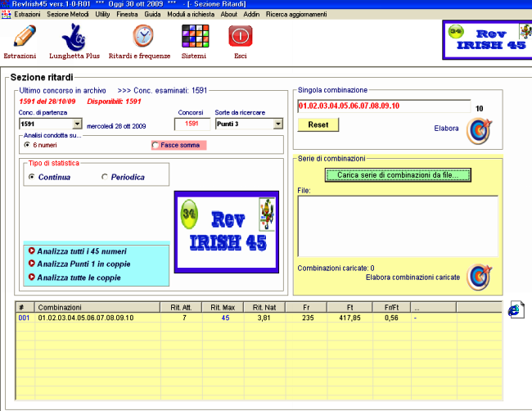The width and height of the screenshot is (532, 411).
Task: Open the Moduli a richiesta menu
Action: [x=191, y=14]
